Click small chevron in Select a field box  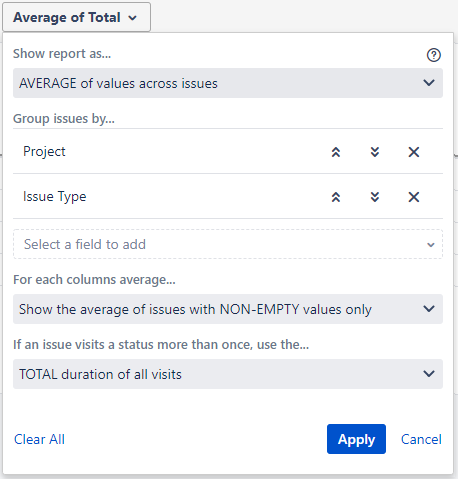coord(431,245)
